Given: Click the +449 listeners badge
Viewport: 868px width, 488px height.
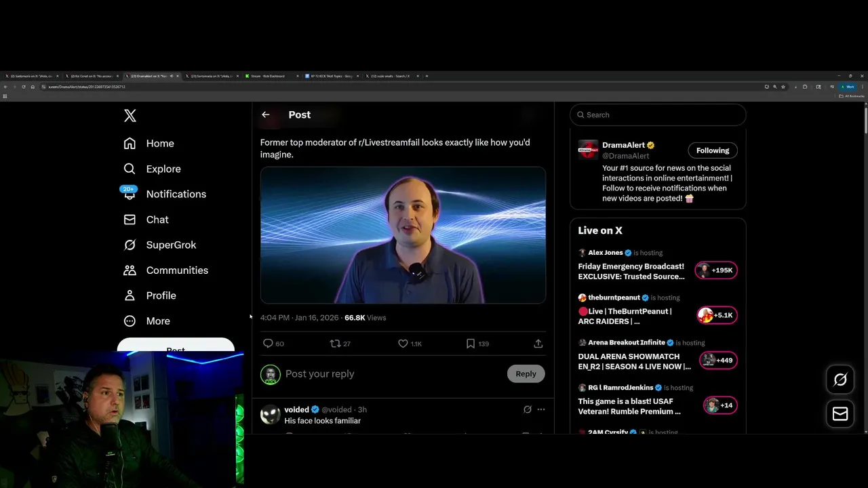Looking at the screenshot, I should 718,360.
